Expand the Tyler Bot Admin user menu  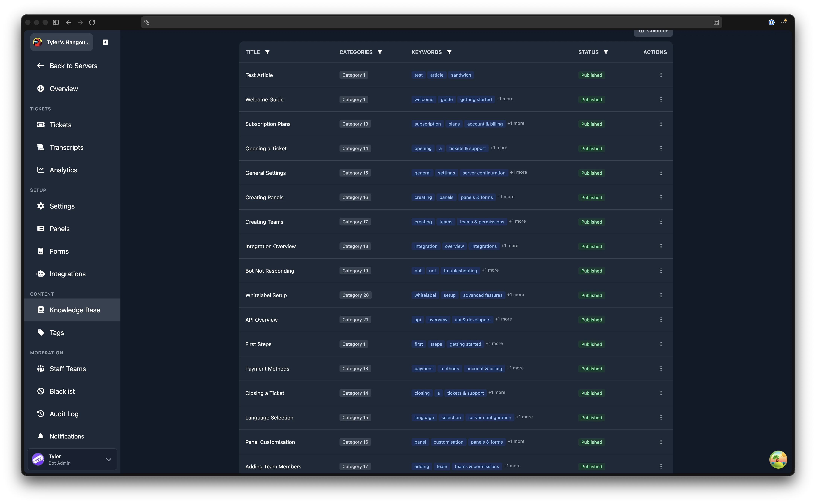72,459
